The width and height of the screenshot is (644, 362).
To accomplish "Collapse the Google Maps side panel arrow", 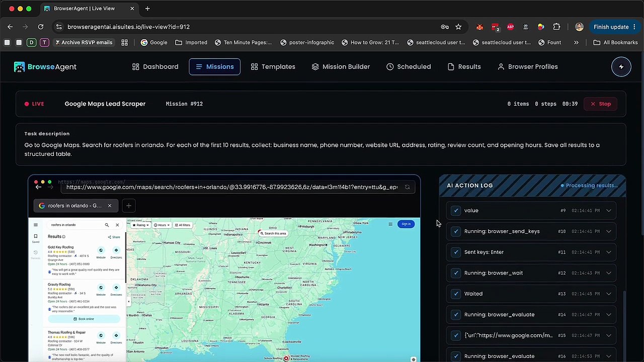I will (x=128, y=302).
